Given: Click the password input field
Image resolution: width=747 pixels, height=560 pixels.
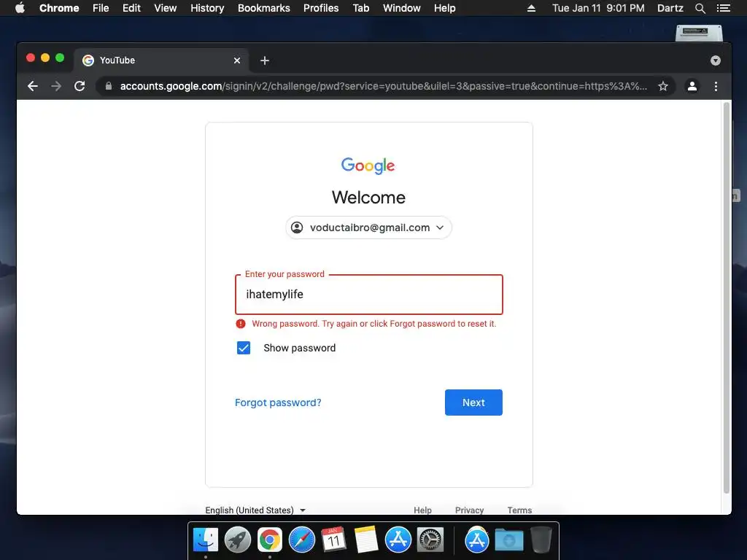Looking at the screenshot, I should coord(368,295).
